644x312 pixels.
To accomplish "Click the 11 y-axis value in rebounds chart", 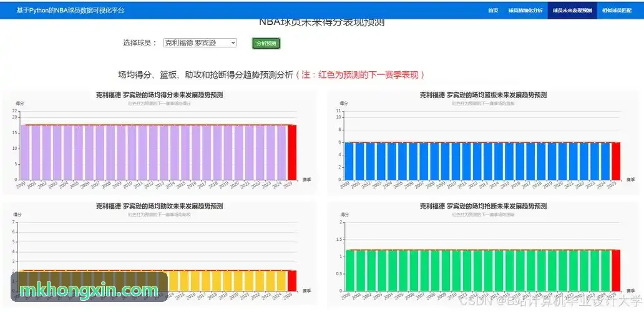I will point(339,111).
